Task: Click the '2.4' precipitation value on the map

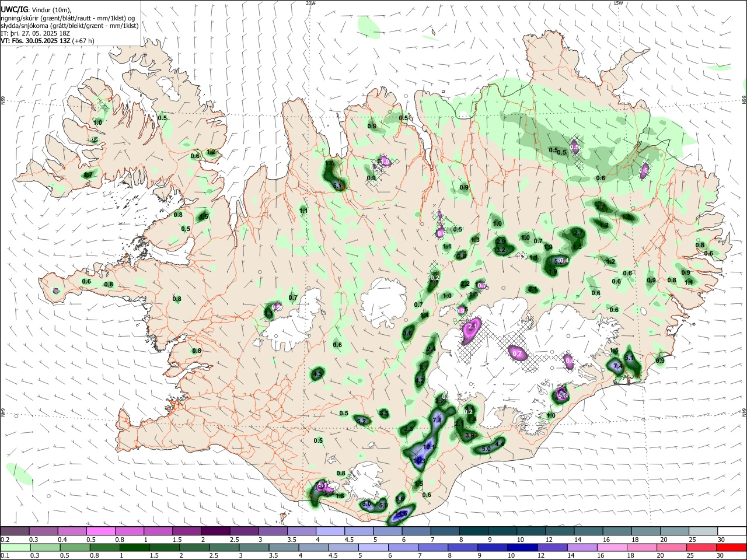Action: pos(431,349)
